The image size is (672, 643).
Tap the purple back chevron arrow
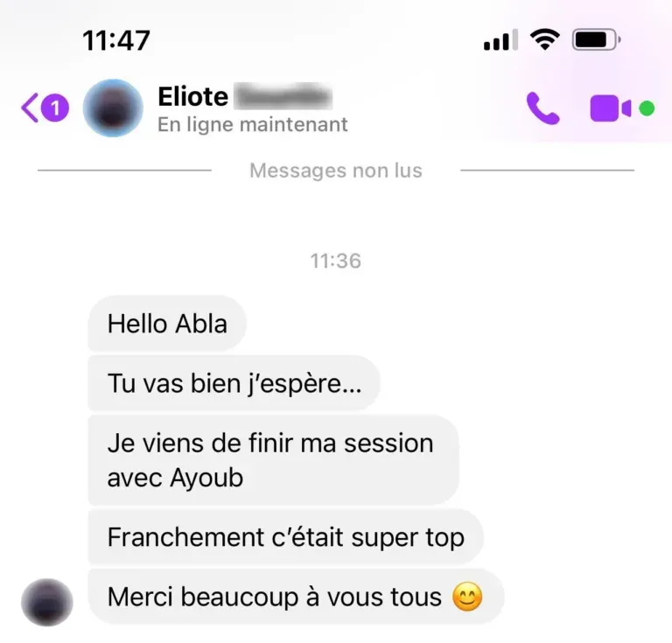(x=30, y=108)
